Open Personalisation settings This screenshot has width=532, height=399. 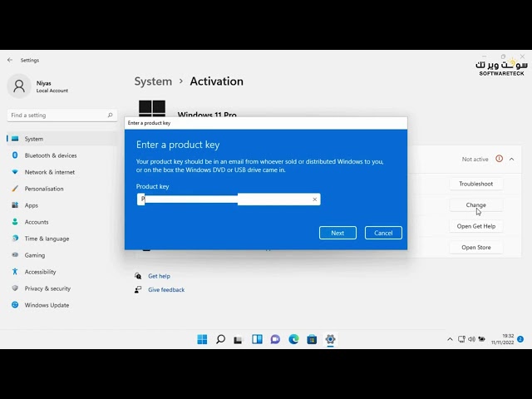coord(62,189)
